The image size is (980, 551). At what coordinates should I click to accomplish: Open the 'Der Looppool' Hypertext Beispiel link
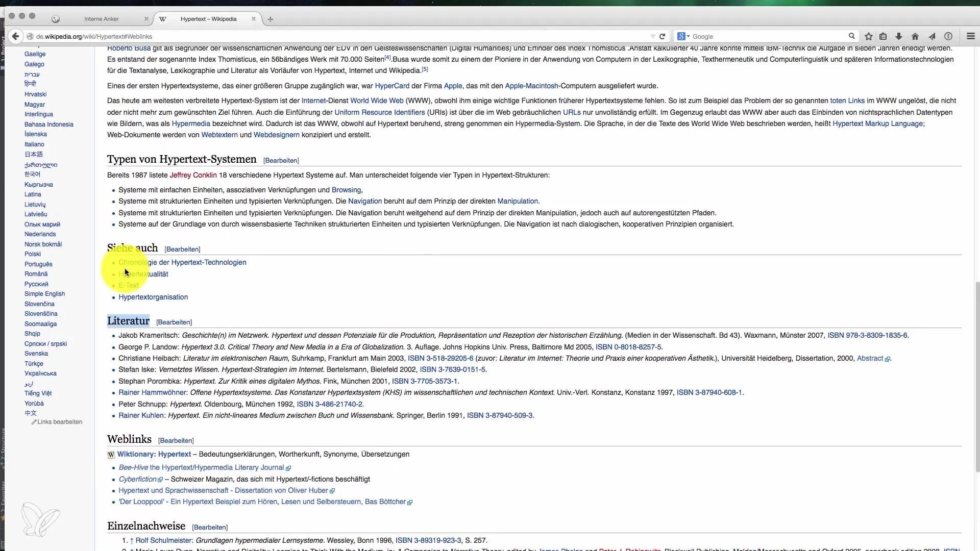pyautogui.click(x=262, y=502)
